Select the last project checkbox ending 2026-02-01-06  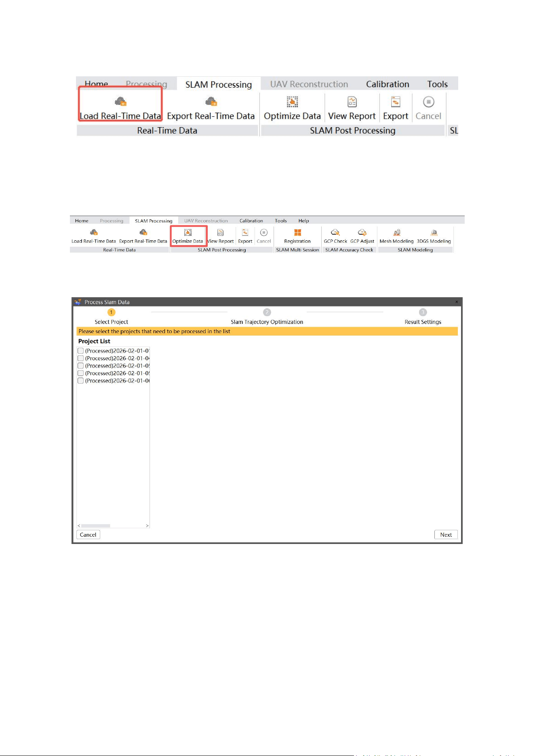tap(81, 381)
